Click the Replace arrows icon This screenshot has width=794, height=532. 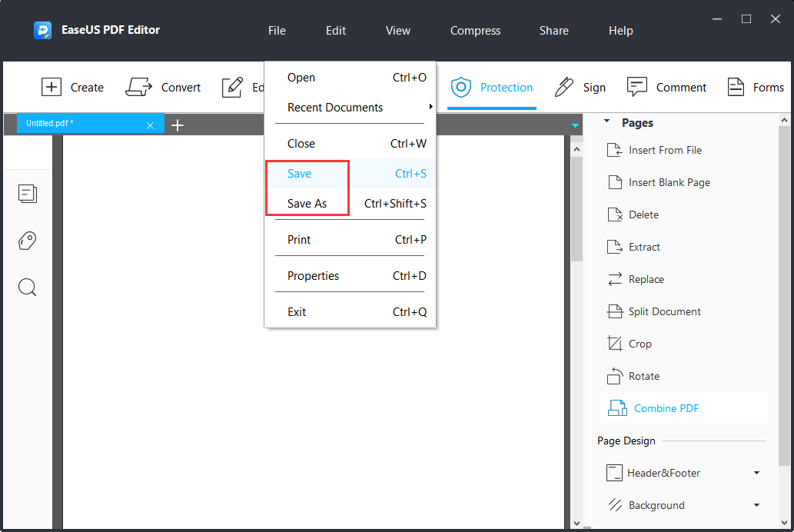point(615,279)
